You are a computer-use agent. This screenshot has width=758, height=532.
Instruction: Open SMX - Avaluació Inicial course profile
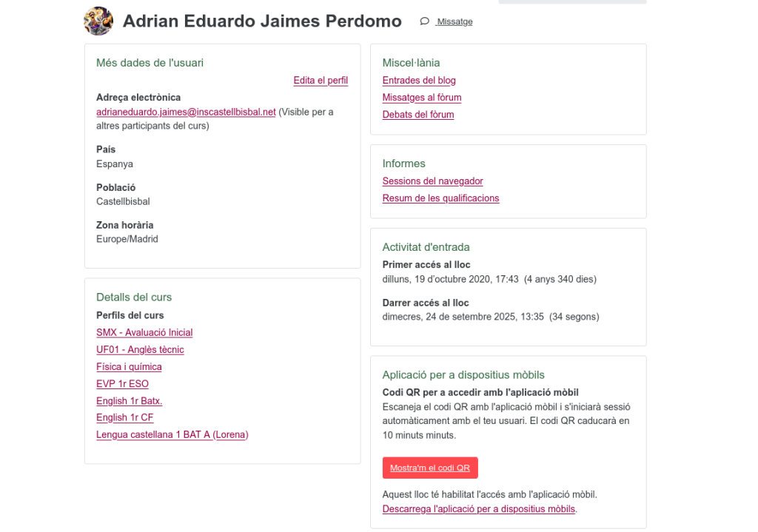click(x=144, y=333)
